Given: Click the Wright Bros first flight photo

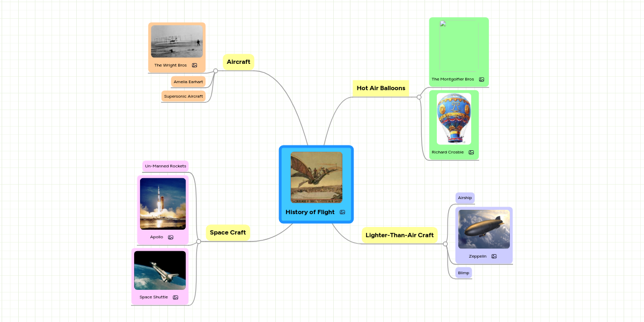Looking at the screenshot, I should (177, 41).
